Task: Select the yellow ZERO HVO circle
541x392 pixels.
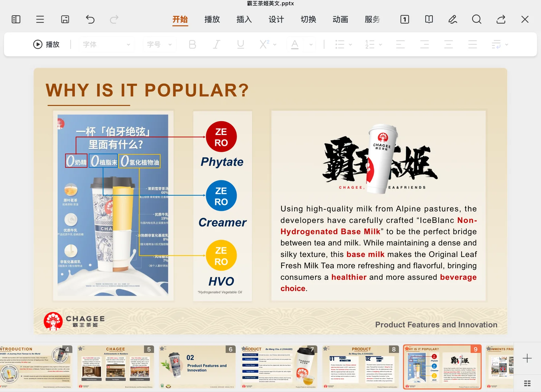Action: pyautogui.click(x=221, y=256)
